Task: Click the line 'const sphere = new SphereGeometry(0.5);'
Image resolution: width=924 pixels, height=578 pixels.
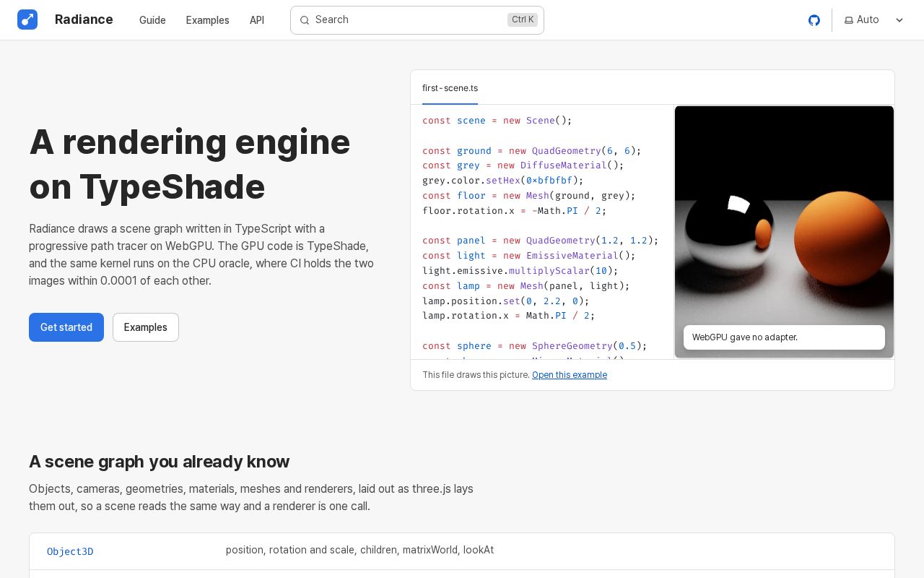Action: pyautogui.click(x=535, y=346)
